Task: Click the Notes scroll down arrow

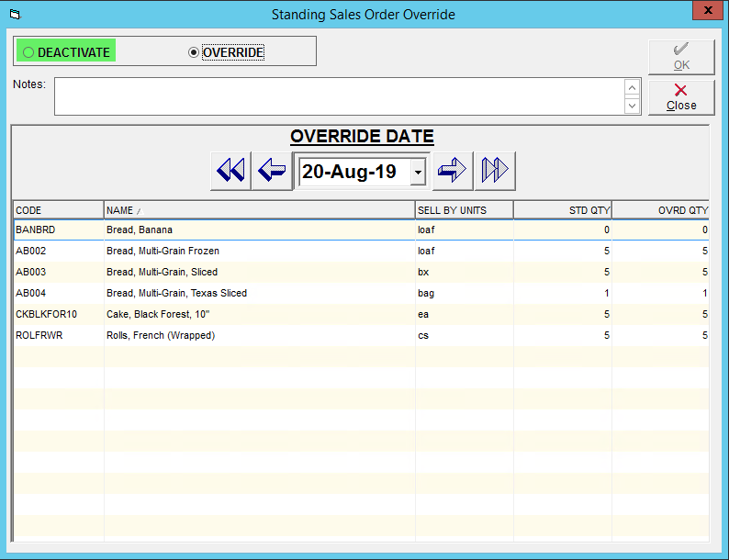Action: [632, 106]
